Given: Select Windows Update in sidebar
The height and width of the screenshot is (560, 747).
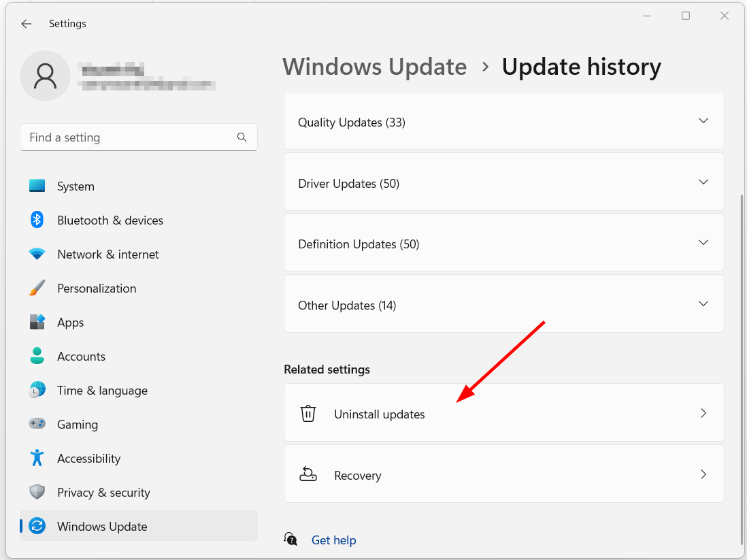Looking at the screenshot, I should [139, 526].
